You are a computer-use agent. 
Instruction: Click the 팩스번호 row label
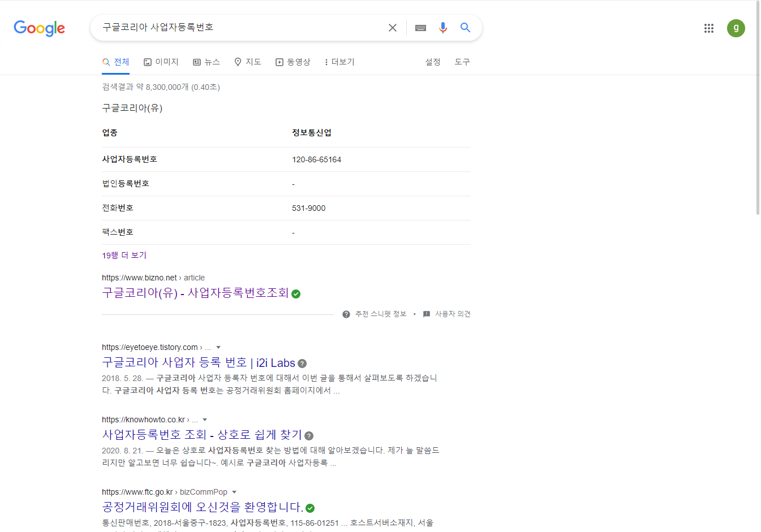pos(118,232)
